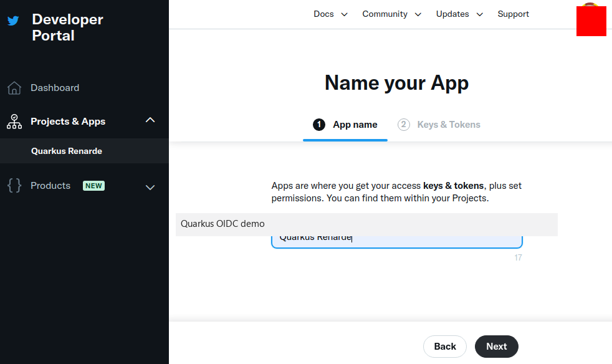The height and width of the screenshot is (364, 612).
Task: Click the NEW badge next to Products
Action: click(x=93, y=186)
